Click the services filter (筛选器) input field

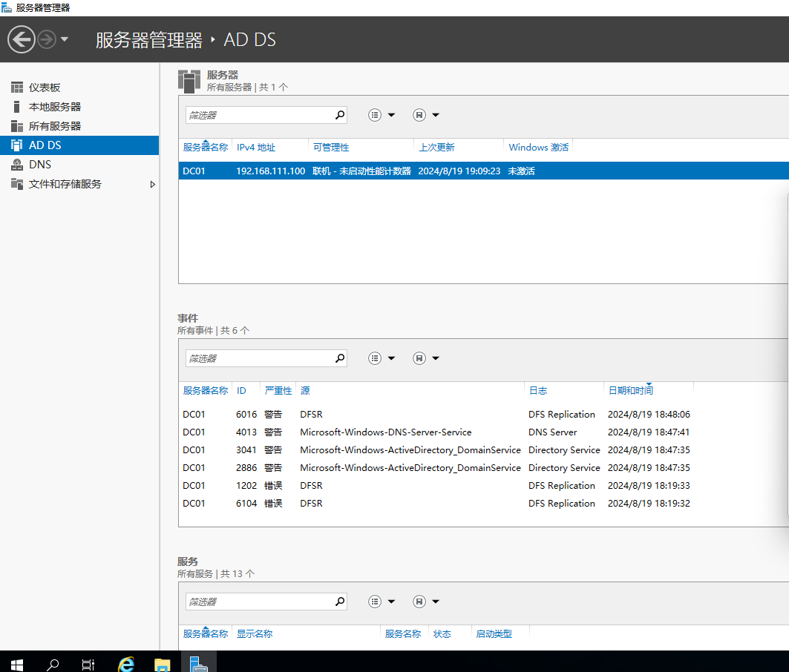(258, 602)
